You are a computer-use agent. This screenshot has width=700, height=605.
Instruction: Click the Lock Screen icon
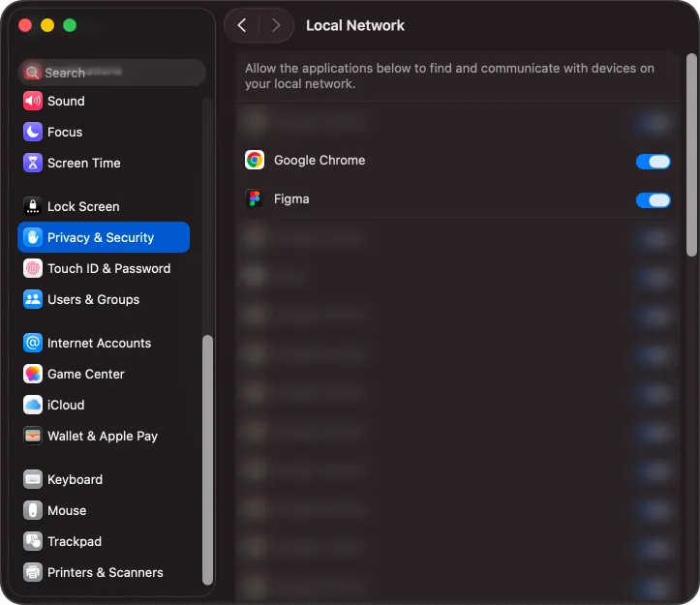[33, 206]
